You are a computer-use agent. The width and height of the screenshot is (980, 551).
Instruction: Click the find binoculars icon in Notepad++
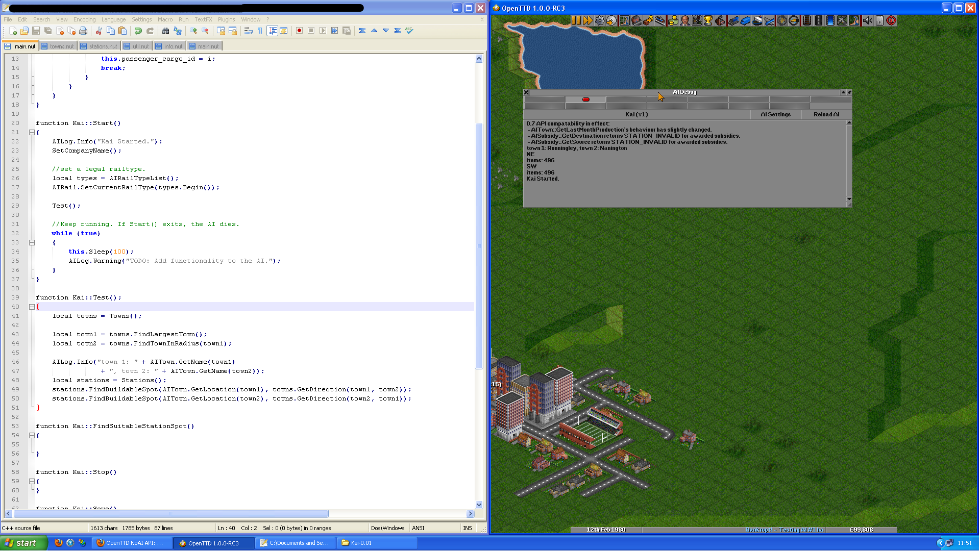pyautogui.click(x=165, y=31)
